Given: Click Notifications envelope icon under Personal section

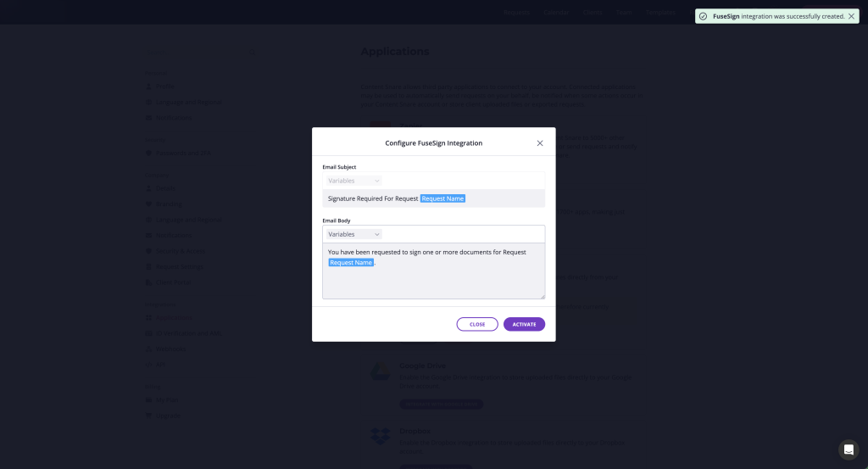Looking at the screenshot, I should 148,117.
